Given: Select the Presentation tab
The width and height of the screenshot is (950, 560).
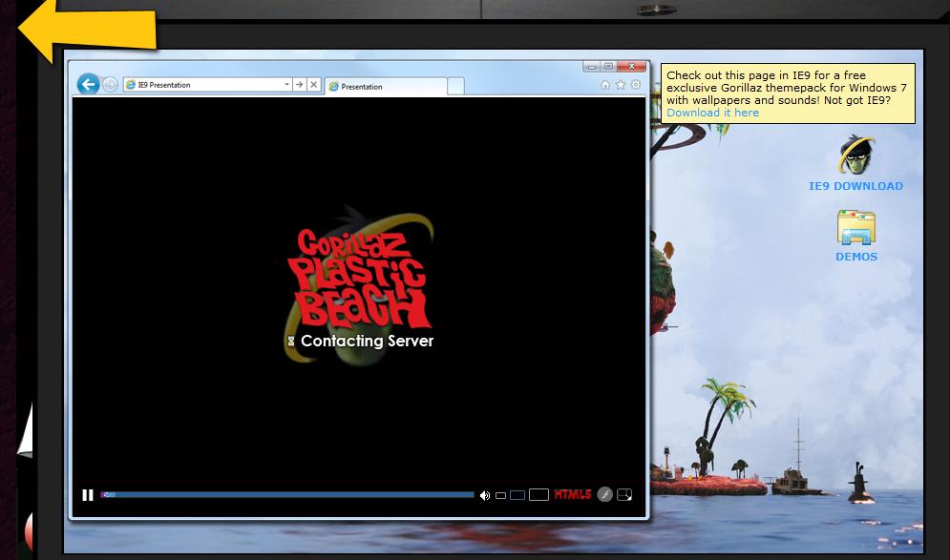Looking at the screenshot, I should click(x=386, y=87).
